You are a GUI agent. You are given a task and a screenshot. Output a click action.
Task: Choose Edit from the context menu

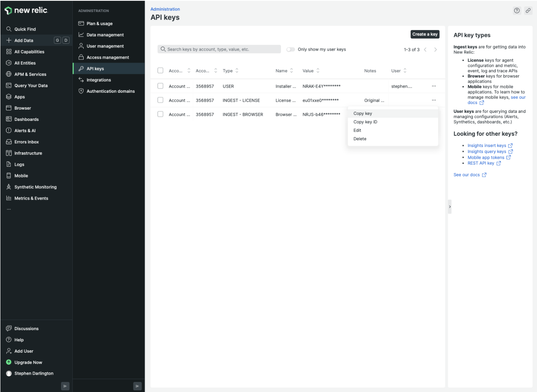point(393,130)
